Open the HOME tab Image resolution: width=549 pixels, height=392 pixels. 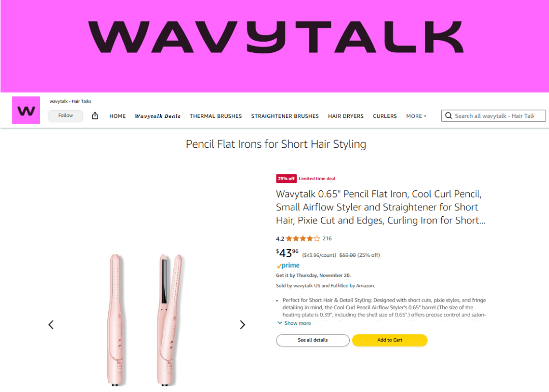117,116
